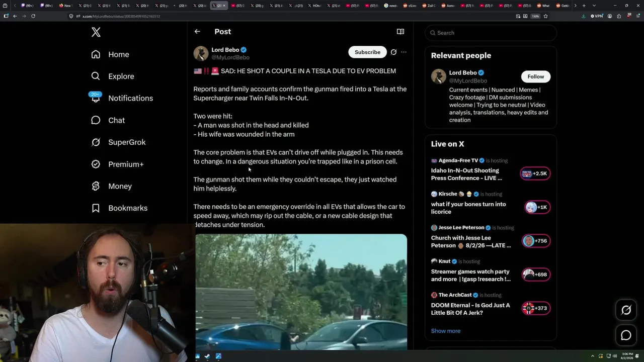Viewport: 644px width, 362px height.
Task: Open the Notifications bell icon
Action: pyautogui.click(x=96, y=98)
